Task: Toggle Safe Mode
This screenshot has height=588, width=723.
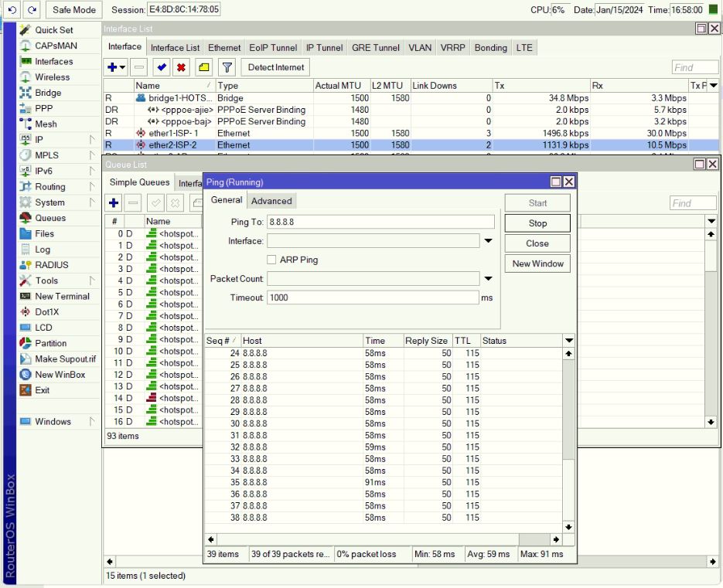Action: 73,10
